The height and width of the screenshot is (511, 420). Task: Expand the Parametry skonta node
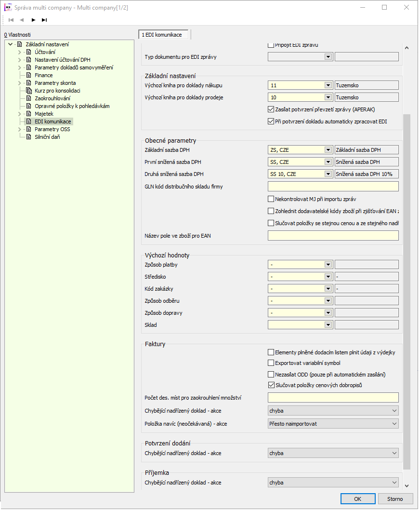pyautogui.click(x=20, y=83)
